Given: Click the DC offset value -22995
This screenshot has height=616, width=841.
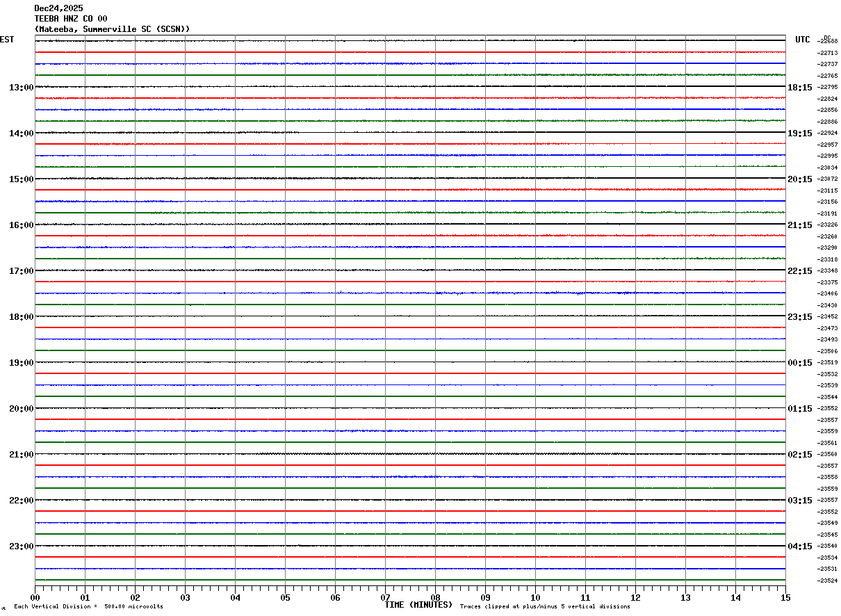Looking at the screenshot, I should 827,156.
